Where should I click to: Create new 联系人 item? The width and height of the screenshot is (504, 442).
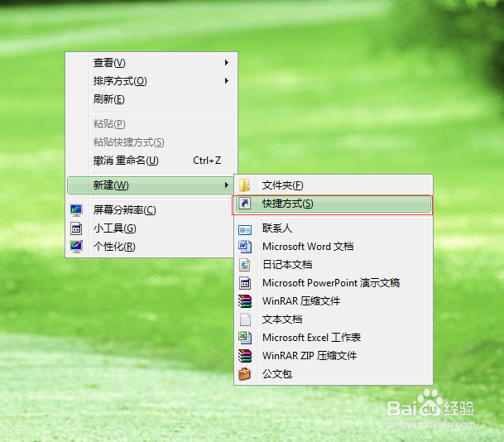click(x=334, y=228)
